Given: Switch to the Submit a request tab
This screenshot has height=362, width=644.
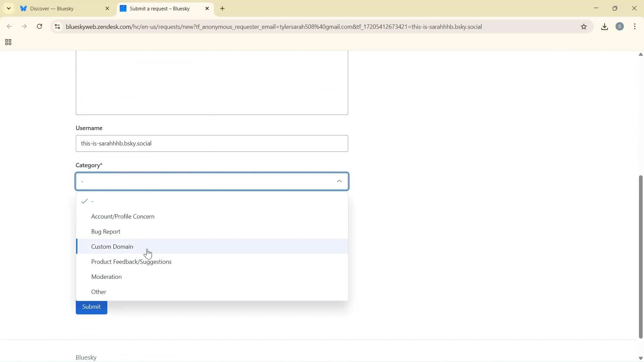Looking at the screenshot, I should coord(160,8).
